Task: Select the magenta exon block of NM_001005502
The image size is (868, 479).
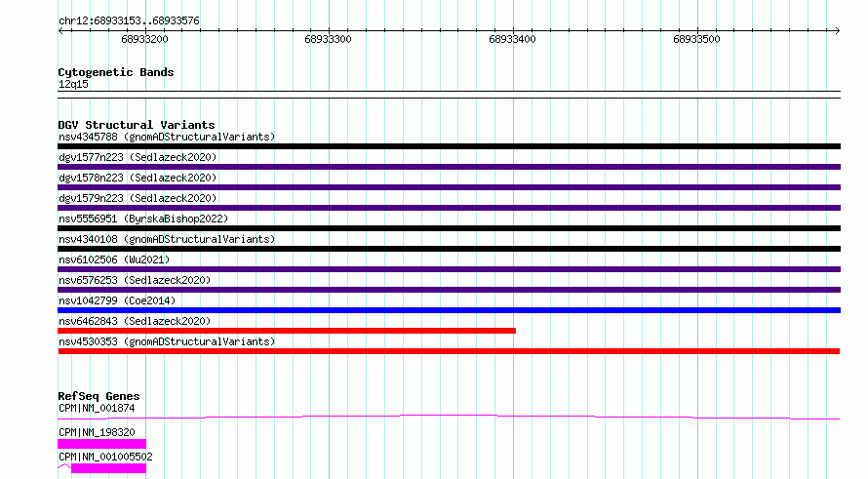Action: pos(108,468)
